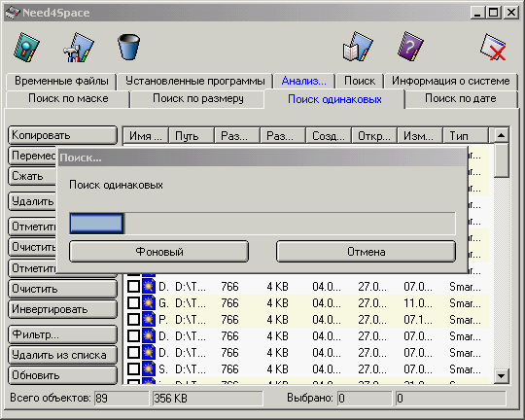Screen dimensions: 525x420
Task: Switch to Информация о системе tab
Action: (451, 81)
